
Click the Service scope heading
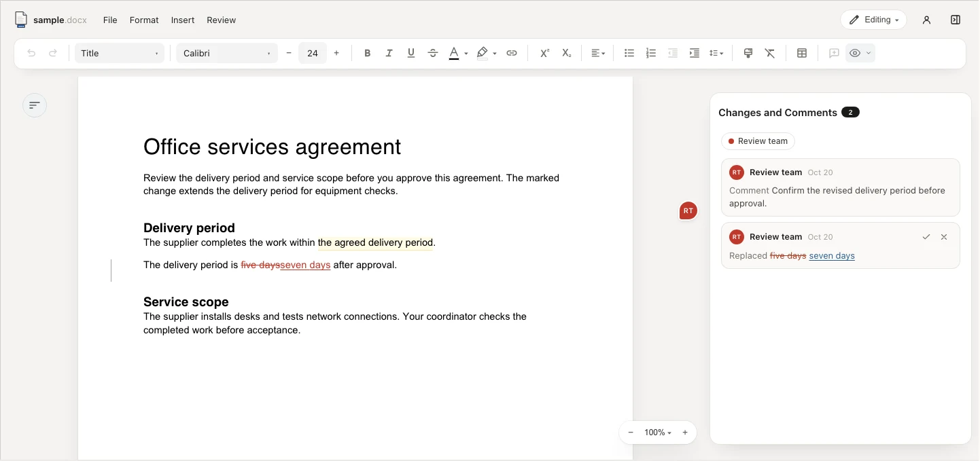pyautogui.click(x=186, y=302)
